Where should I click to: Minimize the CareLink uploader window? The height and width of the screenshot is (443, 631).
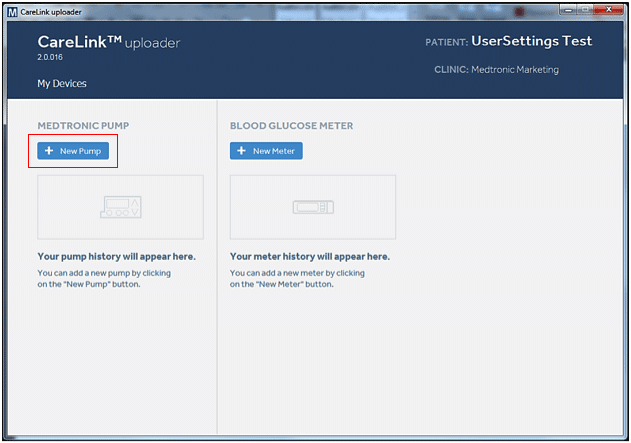(x=568, y=10)
